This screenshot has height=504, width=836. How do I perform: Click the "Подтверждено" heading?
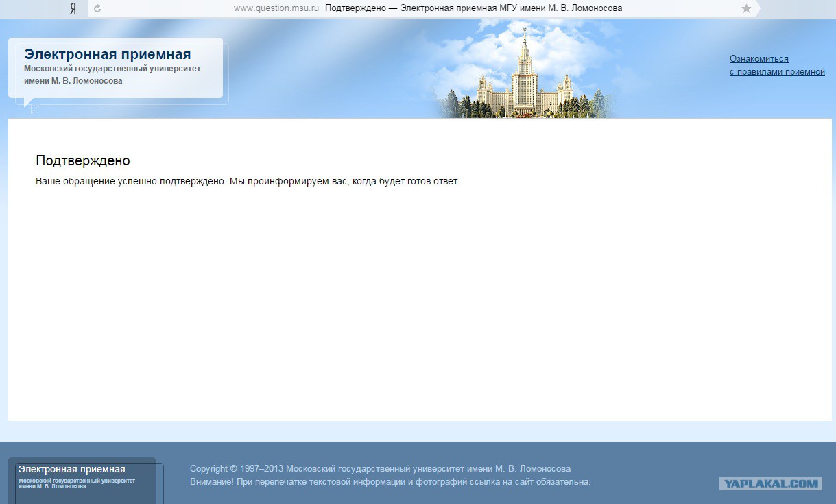coord(83,160)
